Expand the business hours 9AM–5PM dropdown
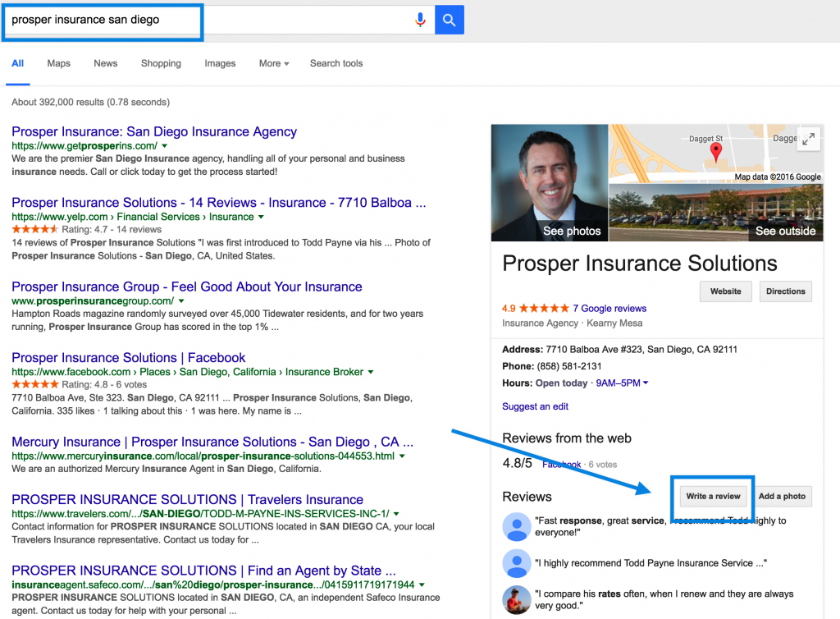 tap(622, 383)
